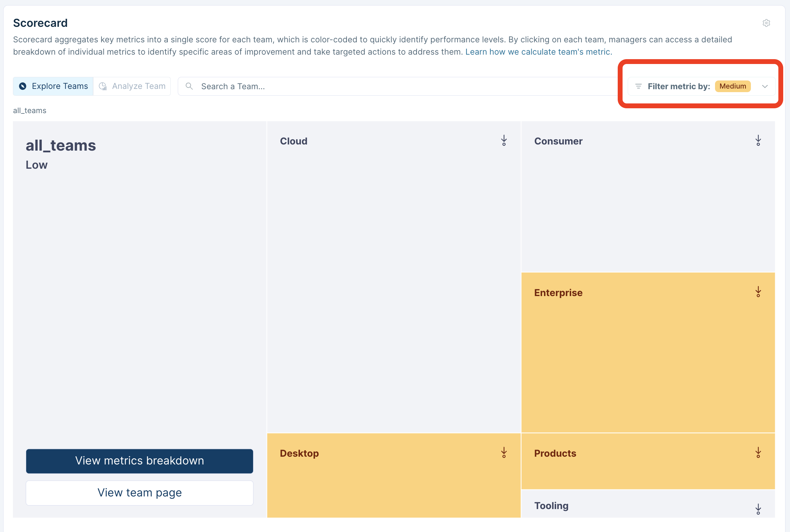The image size is (790, 532).
Task: Switch to Explore Teams view
Action: tap(54, 86)
